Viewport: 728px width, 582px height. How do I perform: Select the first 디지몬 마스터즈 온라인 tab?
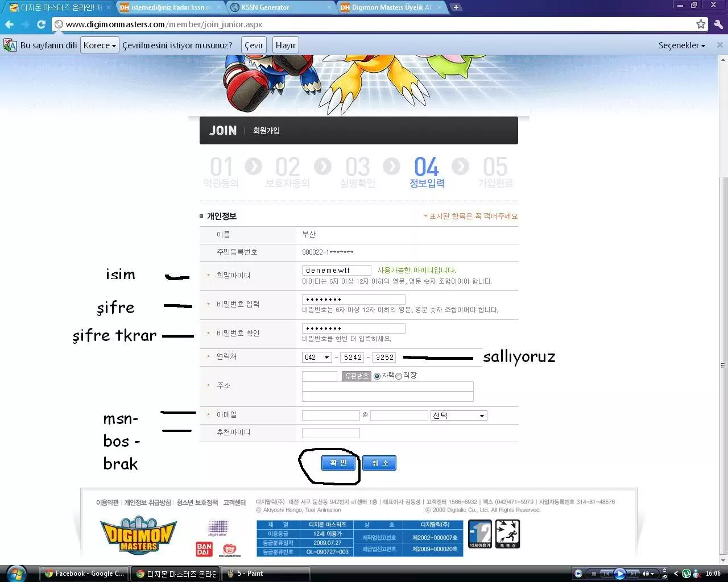(59, 7)
